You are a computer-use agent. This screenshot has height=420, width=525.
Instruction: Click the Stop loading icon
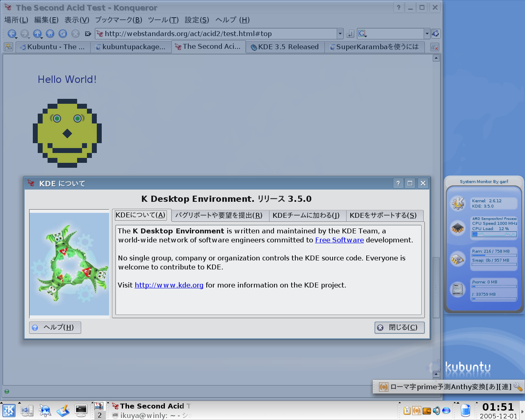[75, 34]
